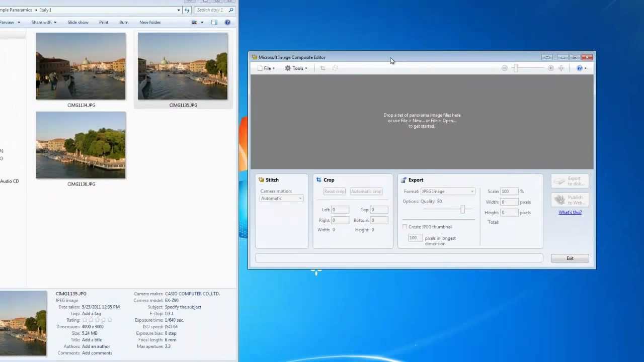
Task: Click the details pane preview thumbnail
Action: click(23, 323)
